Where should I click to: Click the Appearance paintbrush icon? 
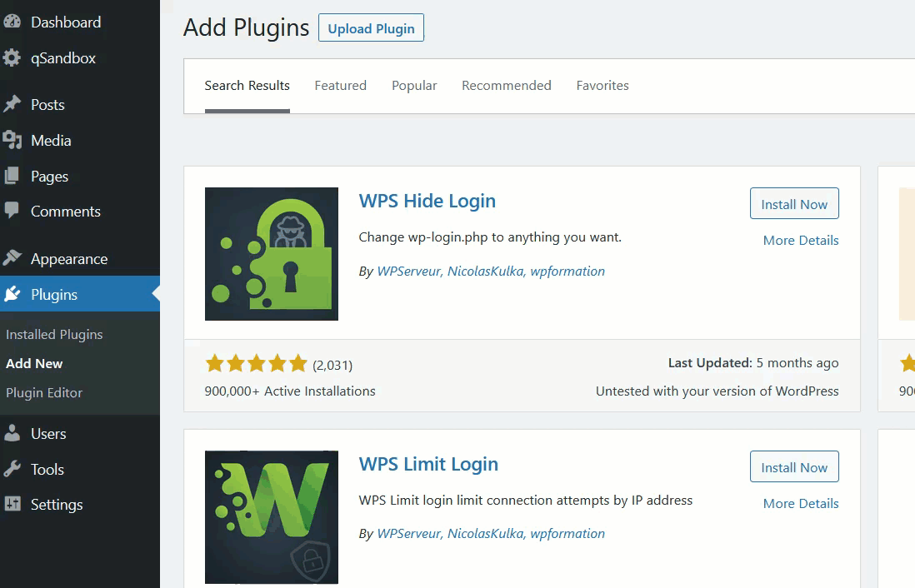click(x=12, y=259)
